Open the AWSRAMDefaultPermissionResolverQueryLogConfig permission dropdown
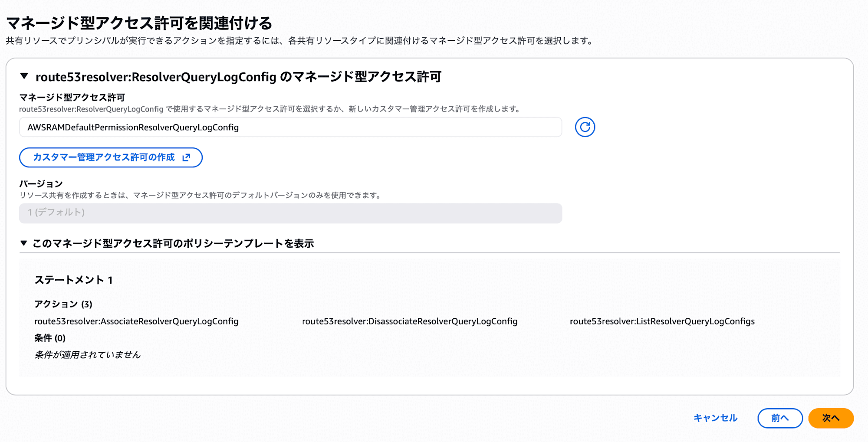The width and height of the screenshot is (868, 442). [x=290, y=127]
